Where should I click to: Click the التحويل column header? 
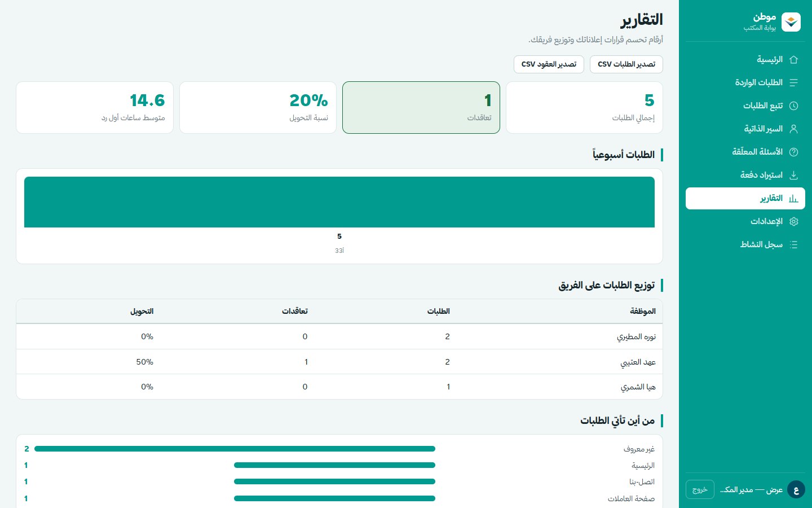(142, 311)
